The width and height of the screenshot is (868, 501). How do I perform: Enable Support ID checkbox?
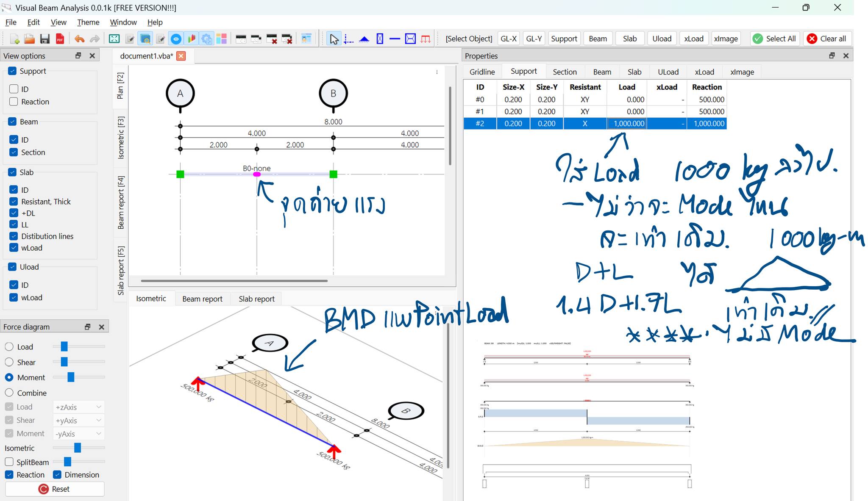[x=14, y=89]
